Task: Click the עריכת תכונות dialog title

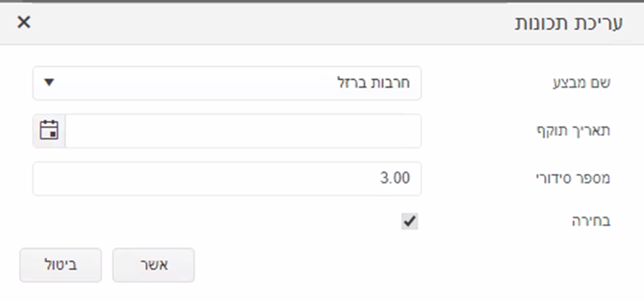Action: [x=569, y=23]
